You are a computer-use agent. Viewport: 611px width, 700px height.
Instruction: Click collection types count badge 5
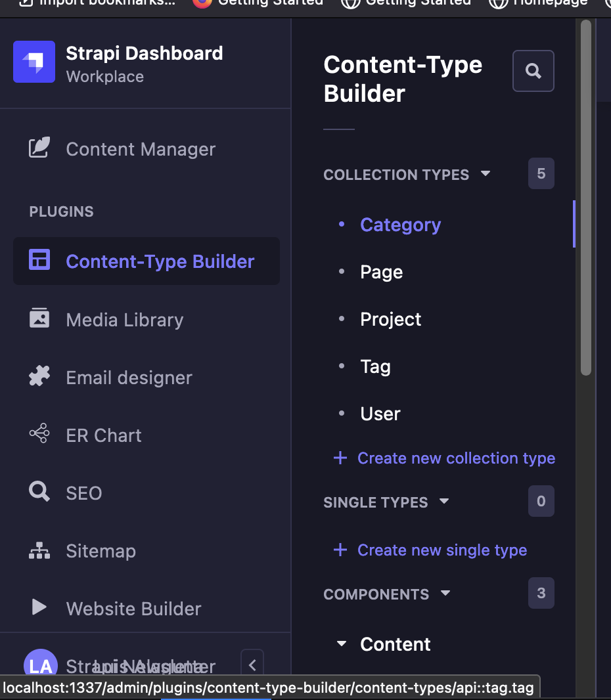541,173
